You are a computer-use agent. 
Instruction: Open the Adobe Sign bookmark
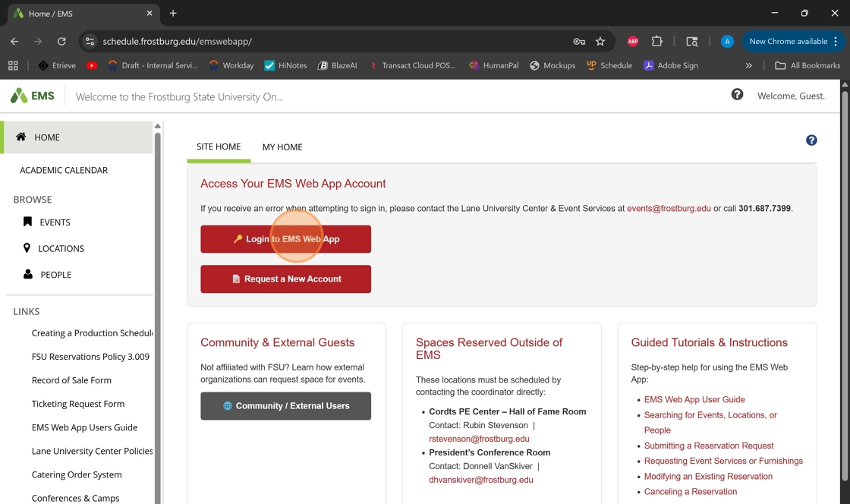671,65
